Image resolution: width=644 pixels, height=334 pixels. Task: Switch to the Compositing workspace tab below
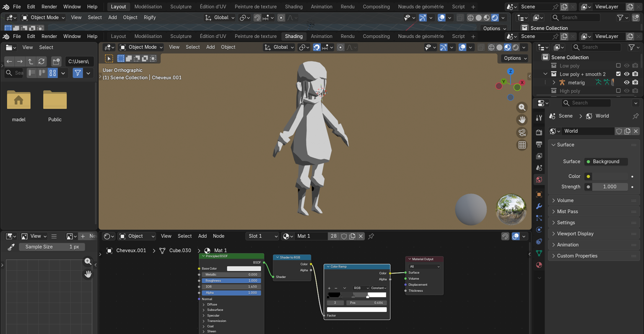point(376,37)
